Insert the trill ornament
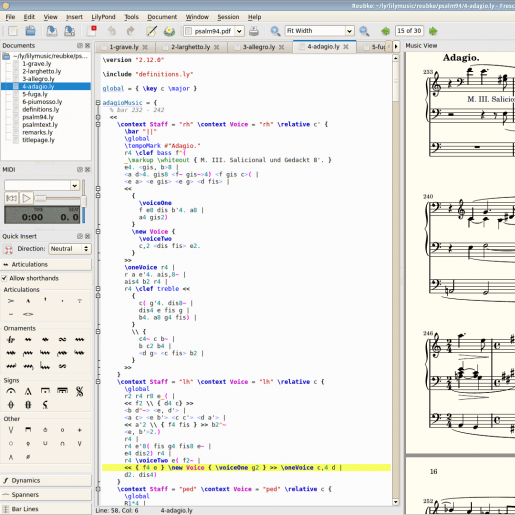Screen dimensions: 515x515 (11, 340)
